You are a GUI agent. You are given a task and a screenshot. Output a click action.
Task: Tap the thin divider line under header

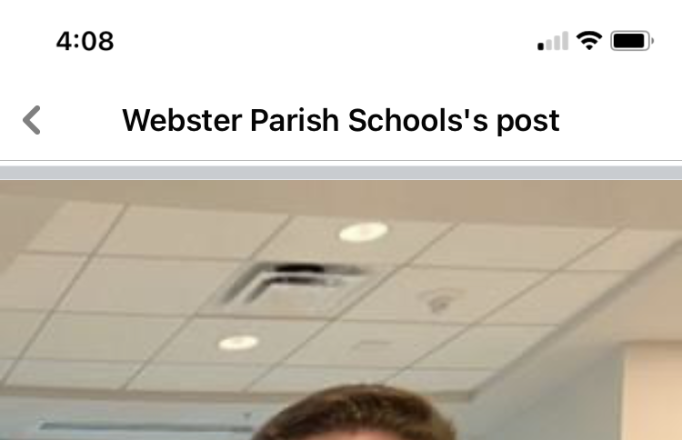point(341,161)
